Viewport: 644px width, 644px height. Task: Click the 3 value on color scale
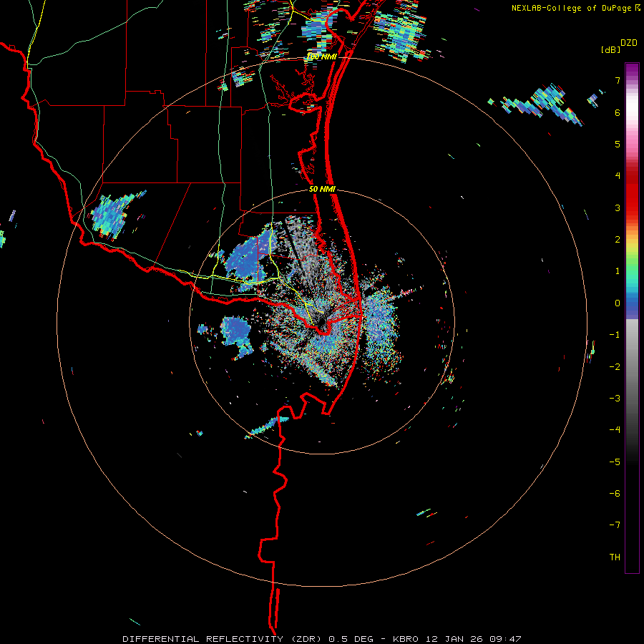[618, 208]
